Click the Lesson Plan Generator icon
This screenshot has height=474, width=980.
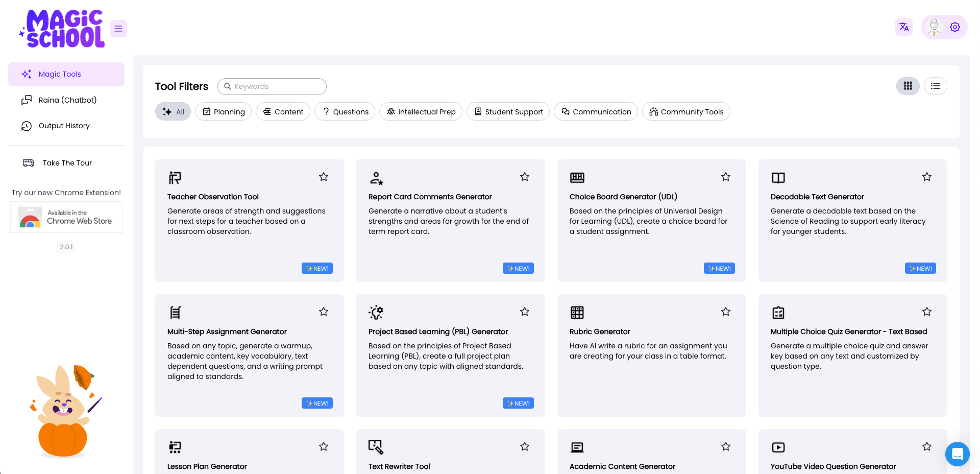click(175, 447)
